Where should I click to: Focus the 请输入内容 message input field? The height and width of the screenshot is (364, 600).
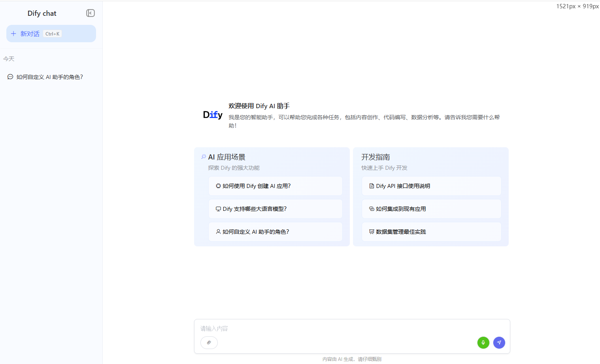click(x=352, y=328)
